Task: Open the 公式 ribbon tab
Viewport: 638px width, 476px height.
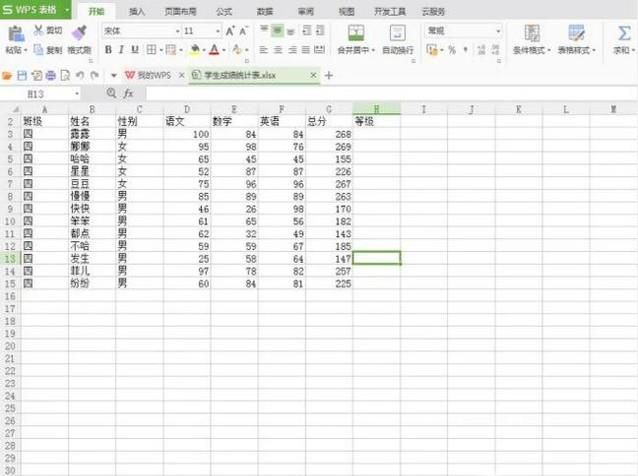Action: click(x=224, y=11)
